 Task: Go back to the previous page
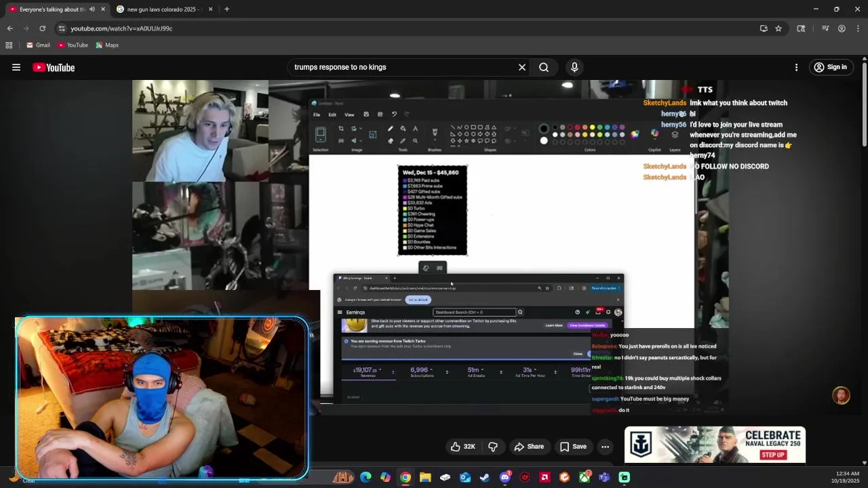[x=9, y=28]
